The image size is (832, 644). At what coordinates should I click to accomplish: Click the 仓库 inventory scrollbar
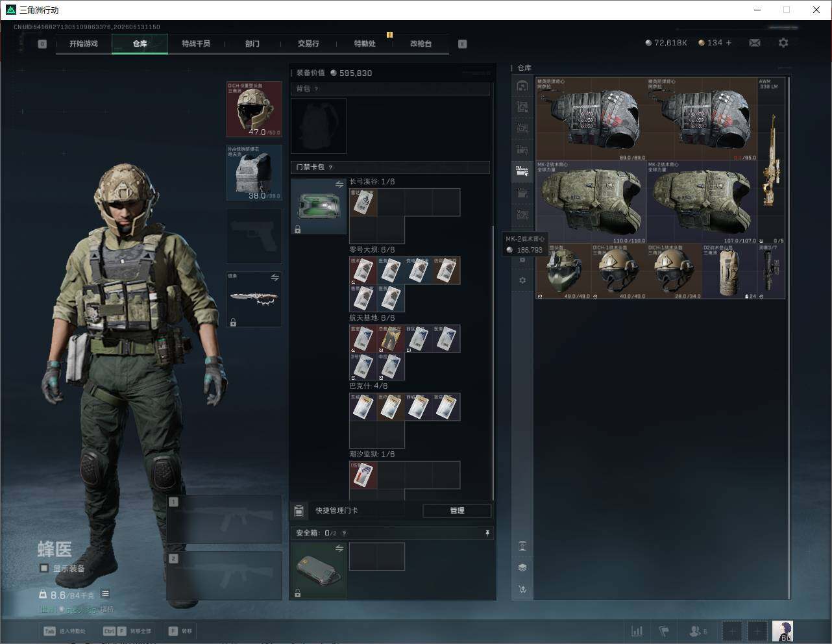789,338
